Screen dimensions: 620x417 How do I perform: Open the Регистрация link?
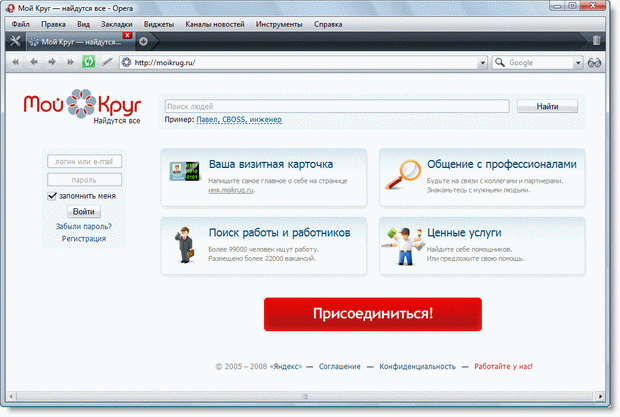click(x=84, y=238)
